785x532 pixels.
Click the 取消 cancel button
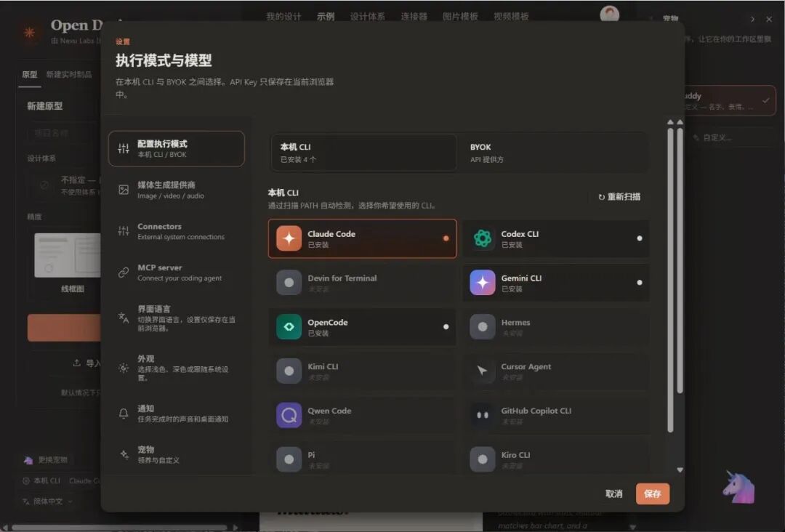(x=613, y=494)
